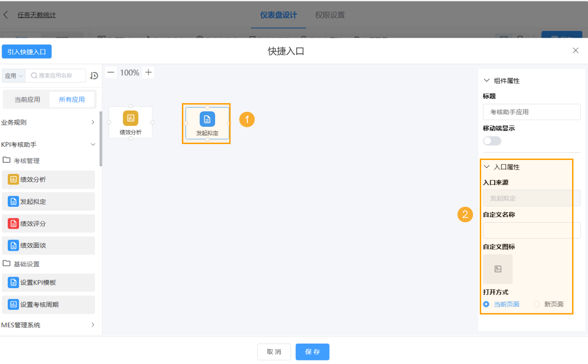Click the sort icon beside the search box
This screenshot has width=588, height=364.
click(94, 75)
